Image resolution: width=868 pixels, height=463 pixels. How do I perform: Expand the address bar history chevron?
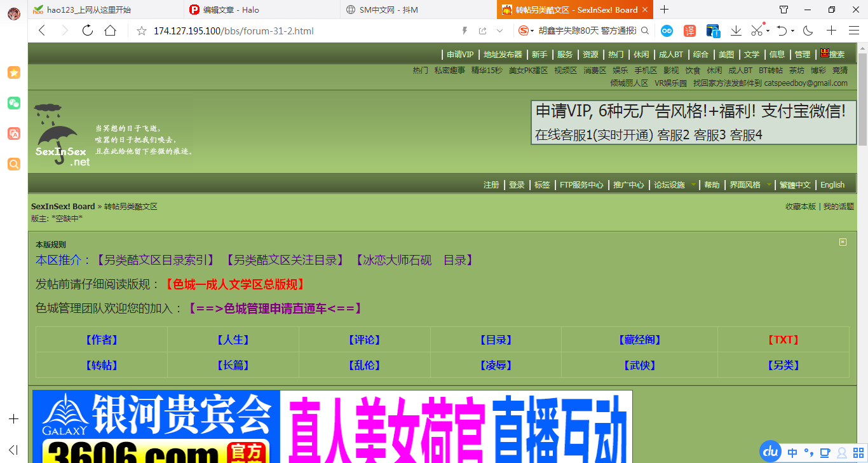[x=499, y=31]
